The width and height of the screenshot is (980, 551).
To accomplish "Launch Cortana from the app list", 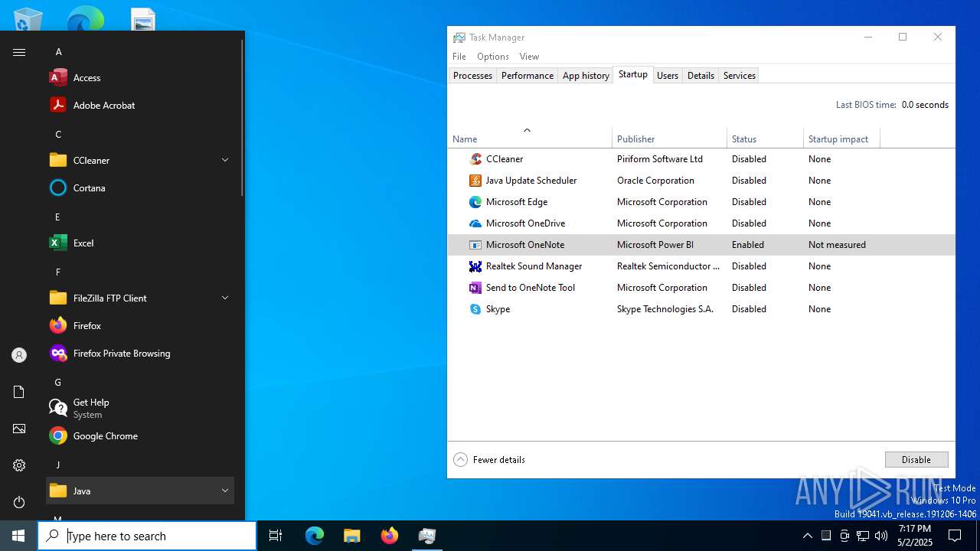I will pyautogui.click(x=140, y=187).
